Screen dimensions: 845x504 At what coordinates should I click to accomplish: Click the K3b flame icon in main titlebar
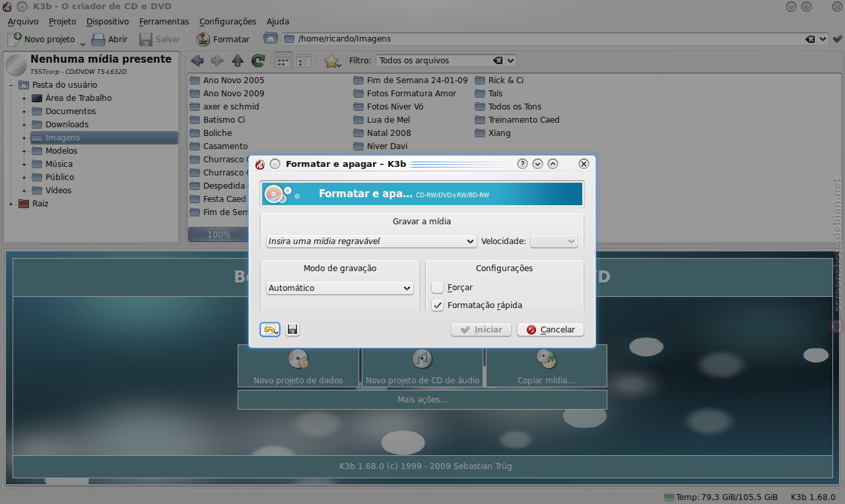click(7, 7)
